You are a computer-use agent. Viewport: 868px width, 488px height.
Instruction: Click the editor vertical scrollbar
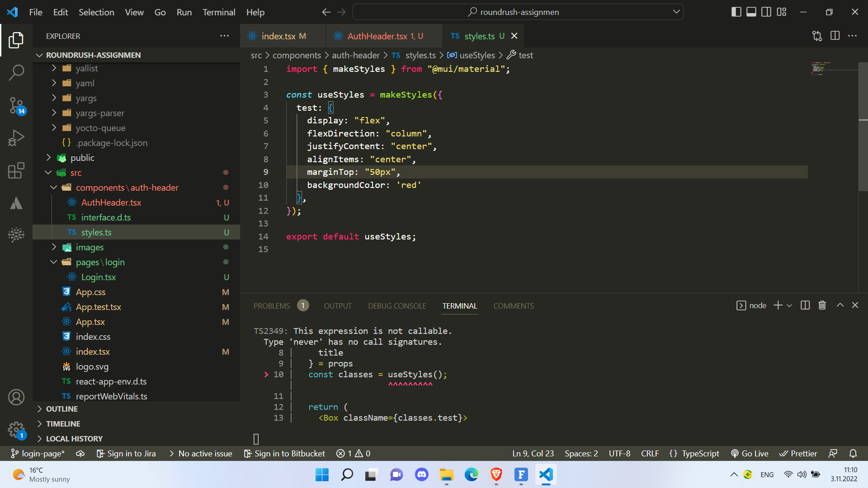pyautogui.click(x=863, y=127)
